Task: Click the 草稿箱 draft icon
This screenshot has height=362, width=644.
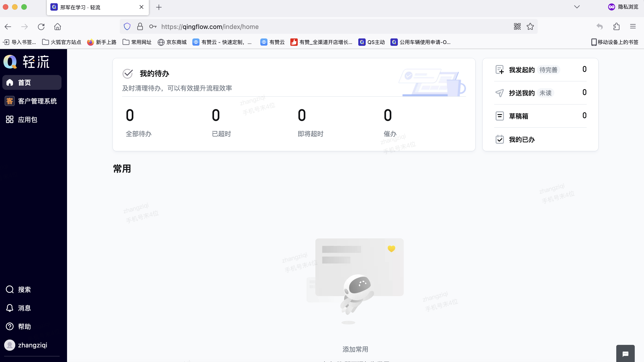Action: tap(500, 116)
